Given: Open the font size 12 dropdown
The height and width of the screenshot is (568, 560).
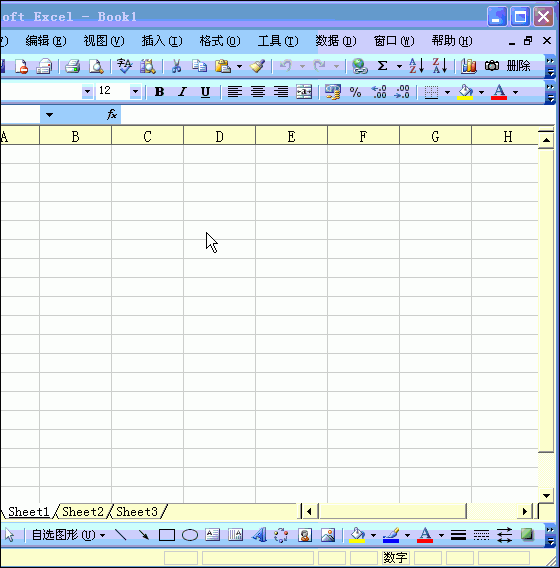Looking at the screenshot, I should [135, 92].
